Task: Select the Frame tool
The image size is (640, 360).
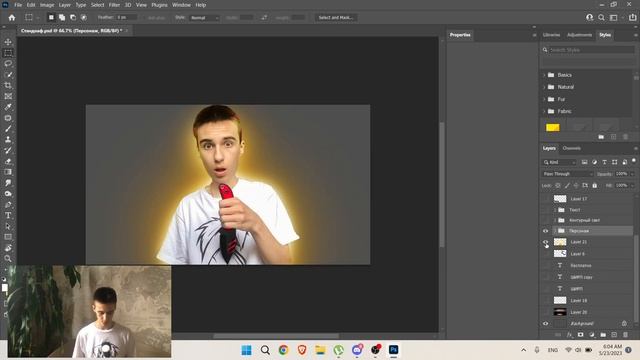Action: (8, 96)
